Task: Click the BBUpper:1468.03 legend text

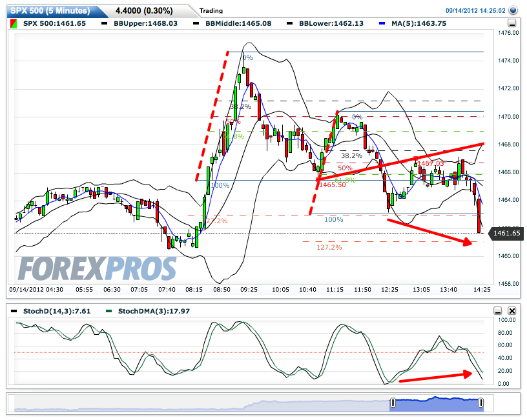Action: (145, 23)
